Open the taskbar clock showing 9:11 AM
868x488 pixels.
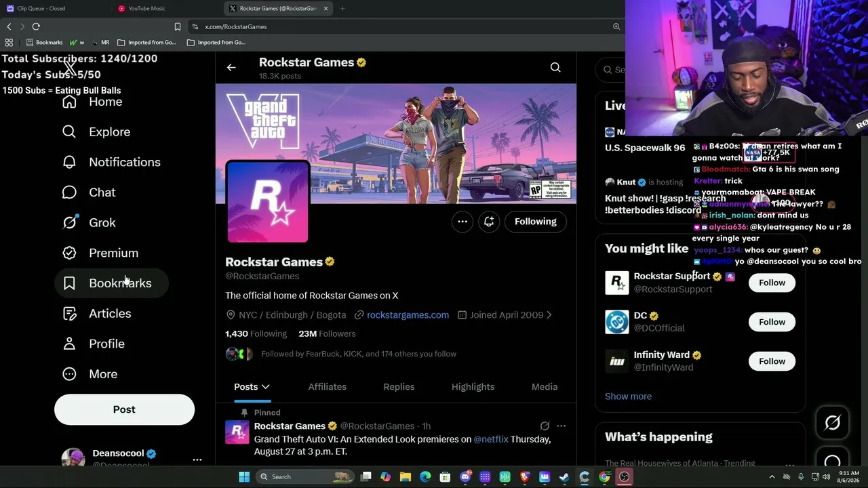pyautogui.click(x=850, y=476)
